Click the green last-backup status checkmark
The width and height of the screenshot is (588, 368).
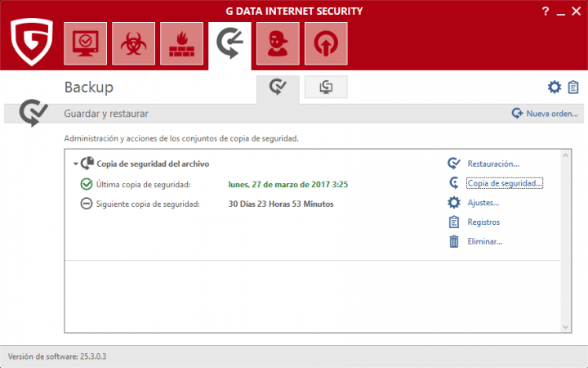point(87,184)
